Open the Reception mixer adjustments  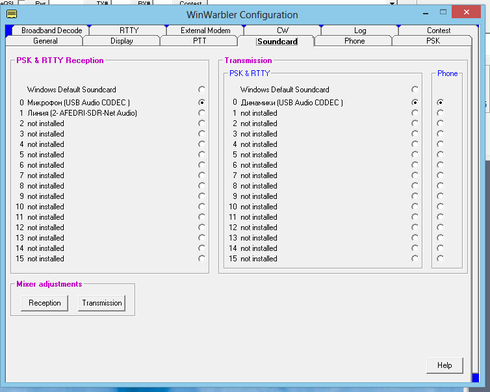pyautogui.click(x=44, y=303)
